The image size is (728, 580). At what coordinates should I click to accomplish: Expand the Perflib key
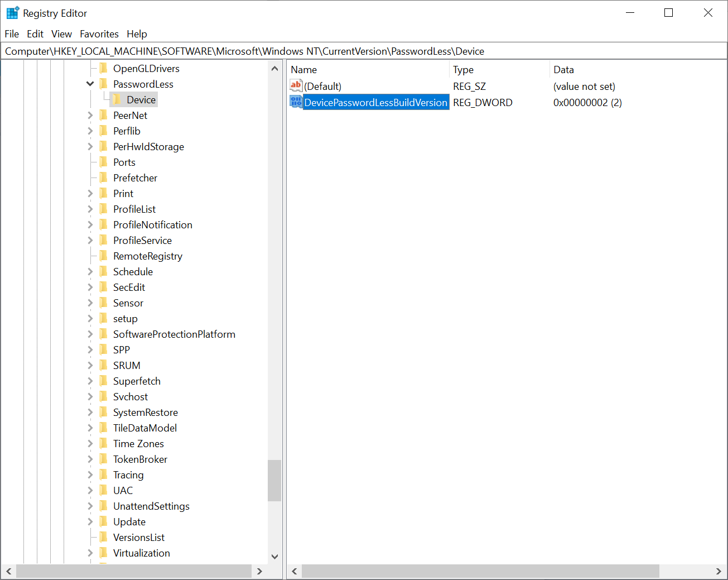coord(90,131)
